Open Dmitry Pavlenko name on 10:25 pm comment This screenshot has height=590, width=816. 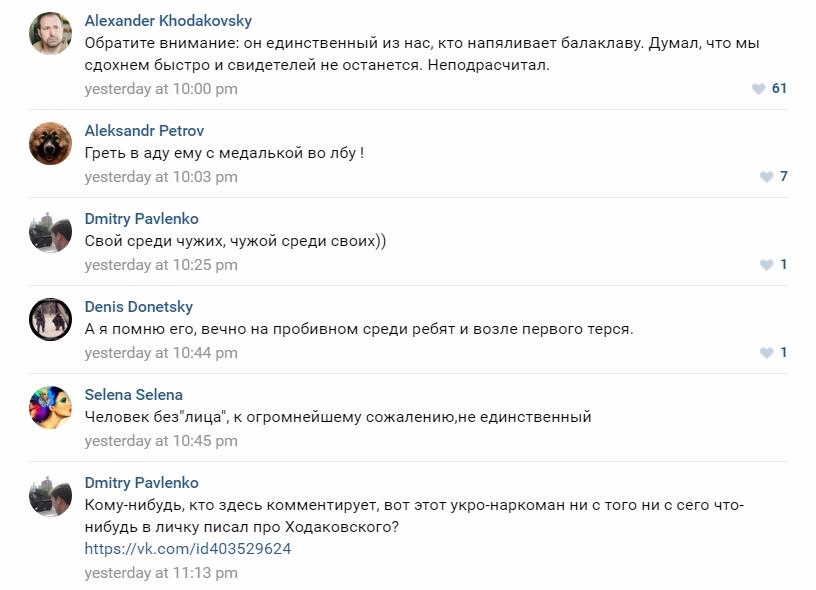(142, 219)
